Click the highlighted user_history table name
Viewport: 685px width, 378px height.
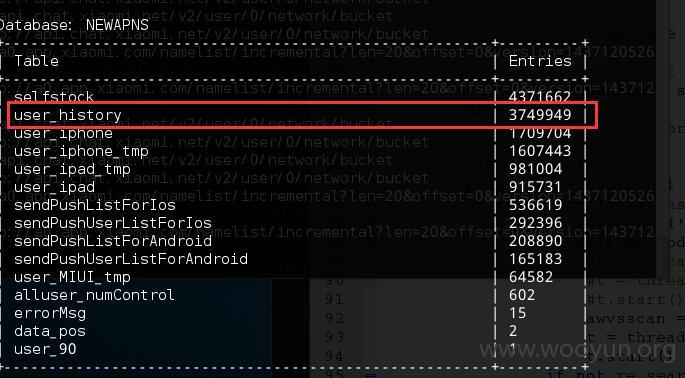pos(68,115)
